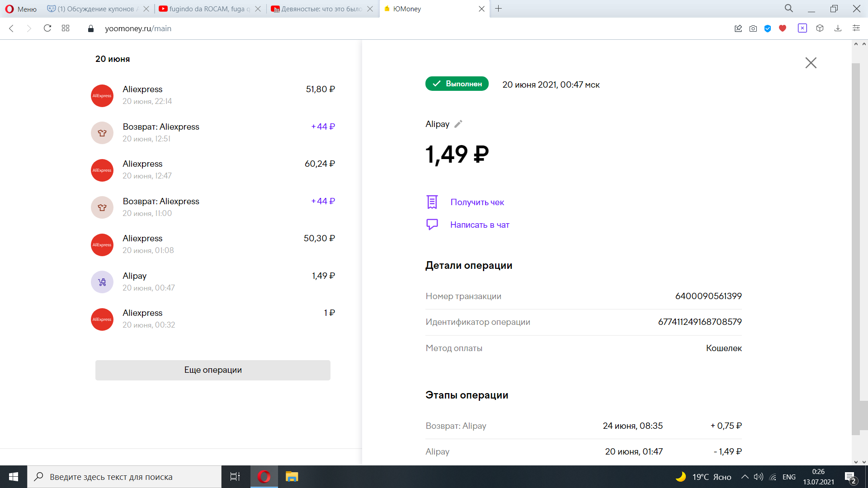Open the Windows Start menu
The image size is (868, 488).
click(x=14, y=477)
